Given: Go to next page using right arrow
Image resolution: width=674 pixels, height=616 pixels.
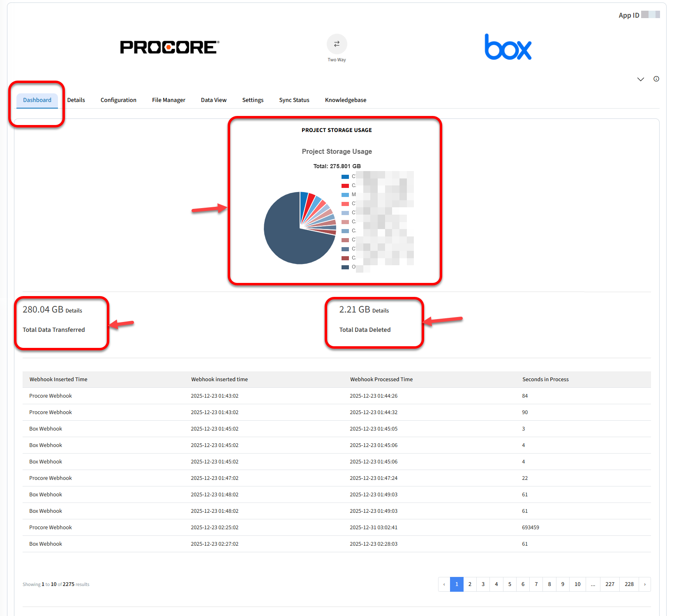Looking at the screenshot, I should 644,584.
